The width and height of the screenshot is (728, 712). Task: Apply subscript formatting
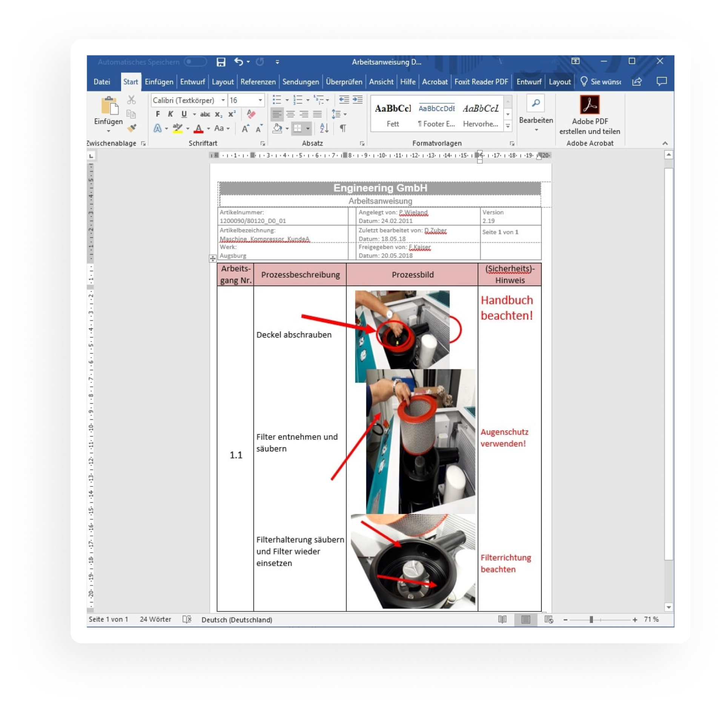pos(219,114)
